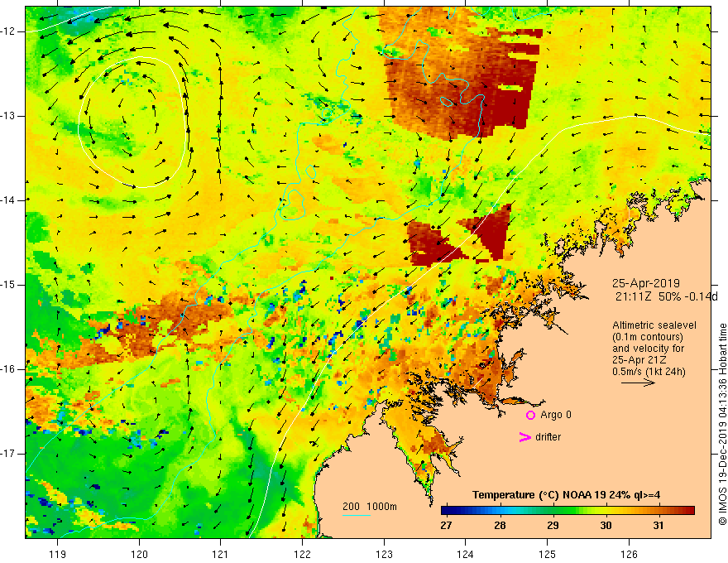The image size is (728, 563).
Task: Click 'and velocity for' caption line
Action: tap(648, 349)
